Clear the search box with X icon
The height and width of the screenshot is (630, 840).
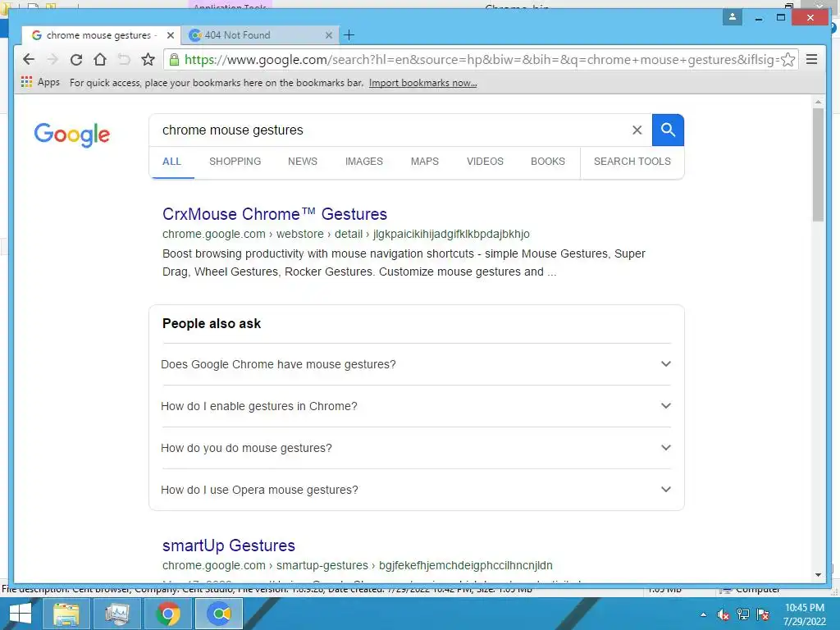tap(637, 130)
